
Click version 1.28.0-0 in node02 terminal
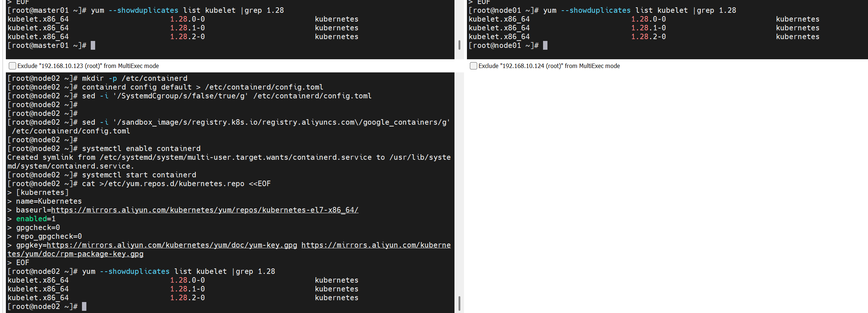click(x=187, y=280)
